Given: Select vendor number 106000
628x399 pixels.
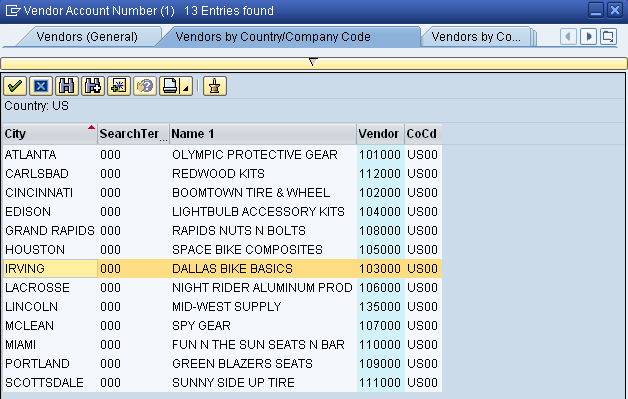Looking at the screenshot, I should 380,288.
